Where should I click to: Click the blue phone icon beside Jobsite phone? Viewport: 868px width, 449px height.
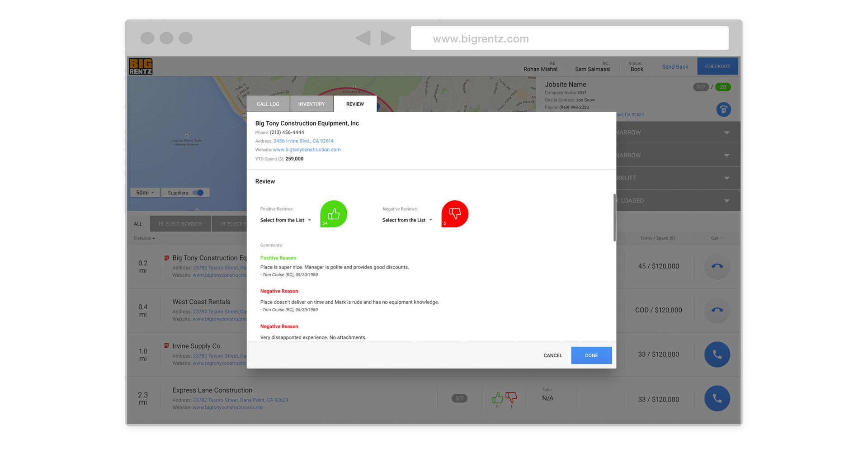(x=723, y=109)
